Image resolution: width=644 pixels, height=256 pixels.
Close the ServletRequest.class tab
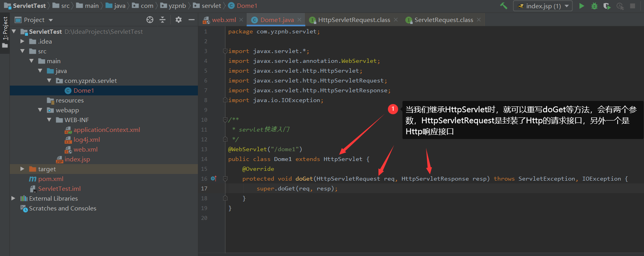(x=479, y=20)
